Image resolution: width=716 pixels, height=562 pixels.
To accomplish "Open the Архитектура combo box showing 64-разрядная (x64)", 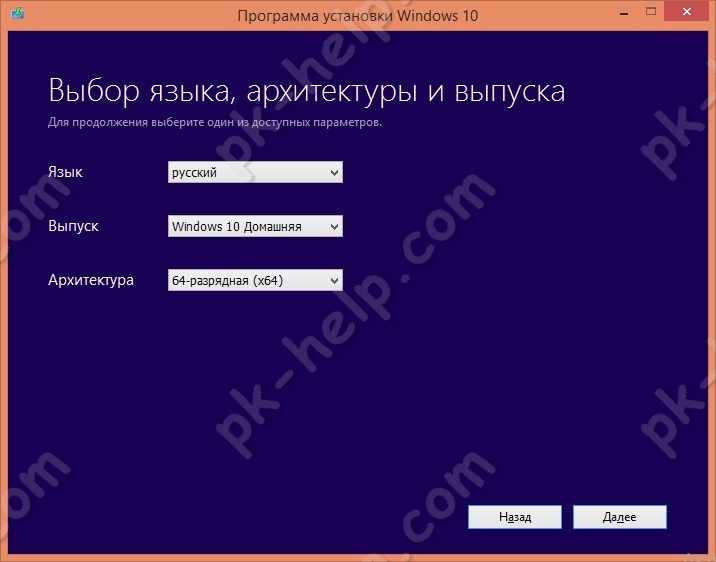I will coord(255,280).
